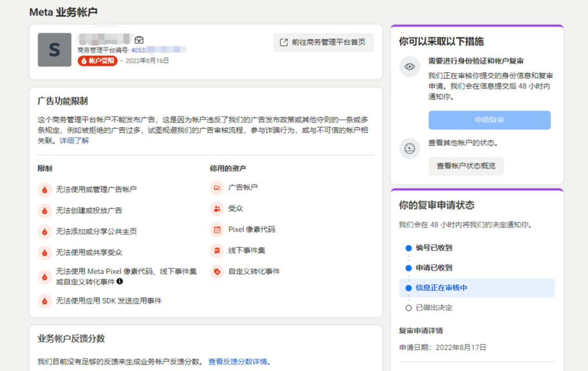Click the 自定义转化事件 tag icon
588x371 pixels.
click(x=216, y=272)
